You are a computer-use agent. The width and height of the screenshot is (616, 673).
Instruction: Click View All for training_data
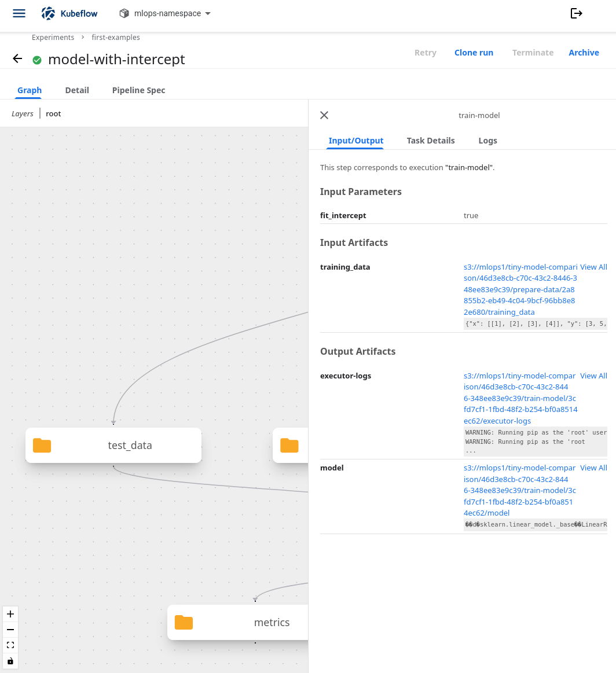pos(593,267)
